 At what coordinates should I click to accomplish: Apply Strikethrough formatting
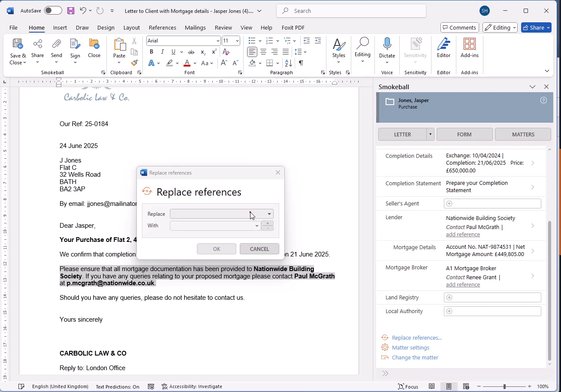(x=191, y=52)
